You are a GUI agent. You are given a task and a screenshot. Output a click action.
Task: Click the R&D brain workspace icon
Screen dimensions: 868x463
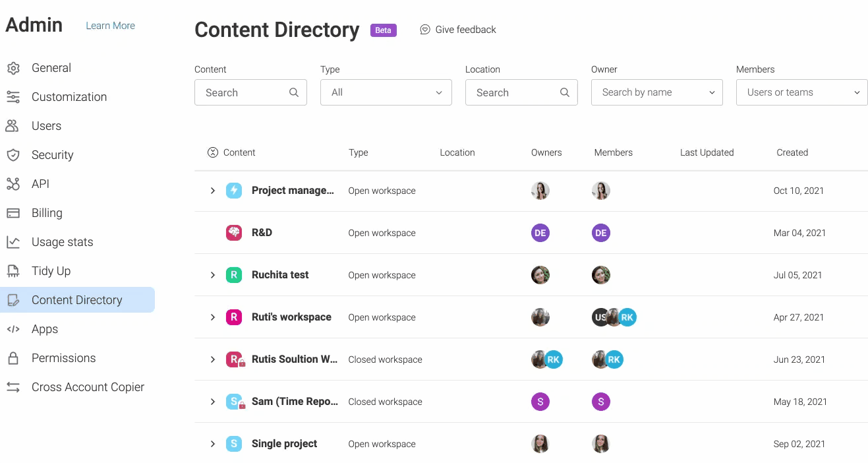[x=234, y=233]
